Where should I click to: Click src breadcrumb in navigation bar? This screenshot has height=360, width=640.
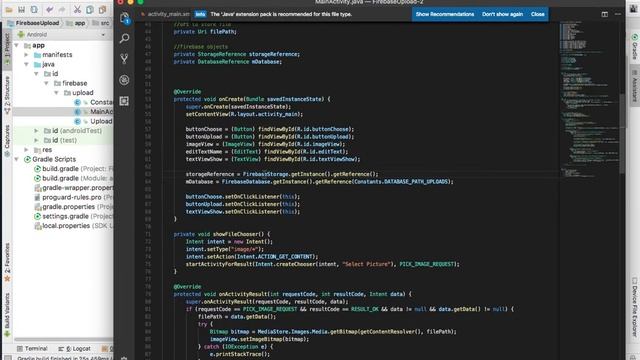pyautogui.click(x=101, y=23)
